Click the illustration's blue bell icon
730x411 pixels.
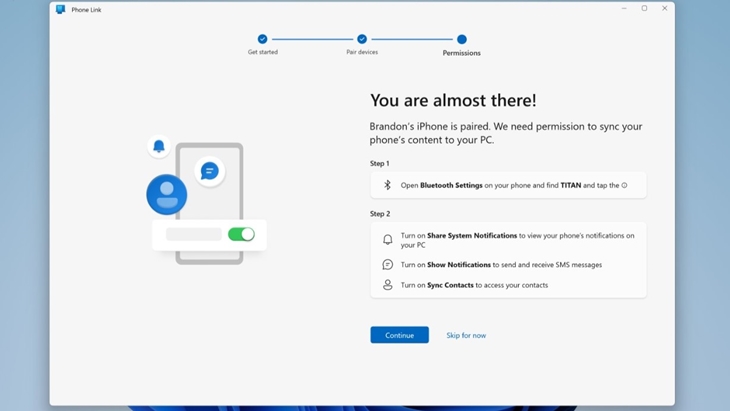[159, 146]
